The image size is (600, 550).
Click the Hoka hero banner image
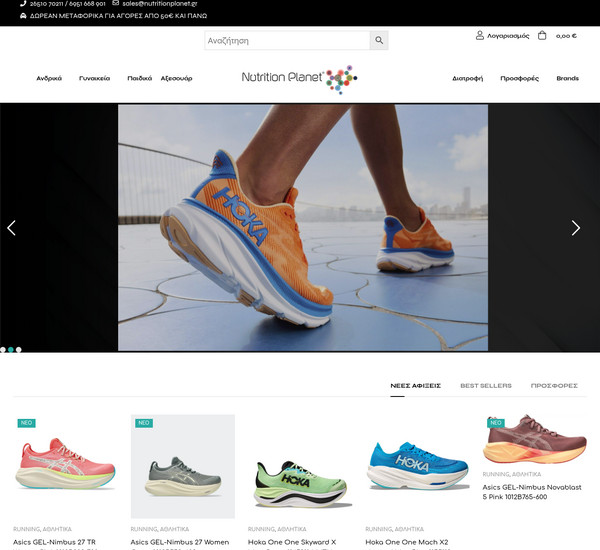pyautogui.click(x=303, y=227)
